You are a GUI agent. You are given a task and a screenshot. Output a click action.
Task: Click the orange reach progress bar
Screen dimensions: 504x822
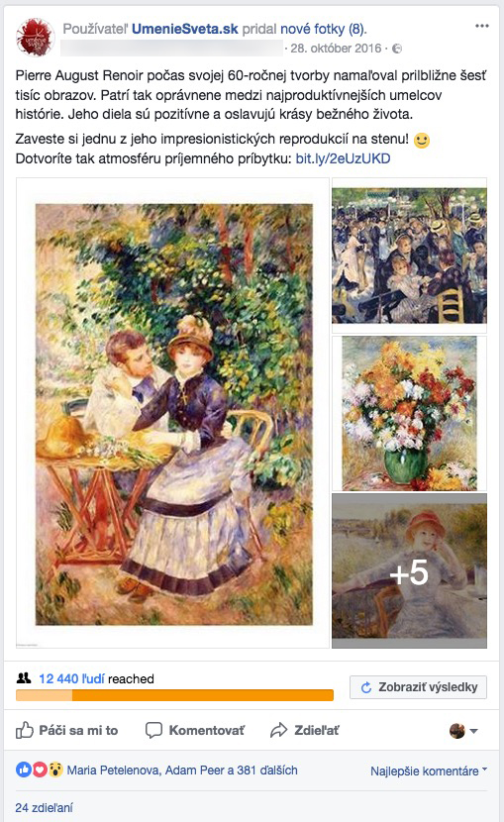(174, 695)
